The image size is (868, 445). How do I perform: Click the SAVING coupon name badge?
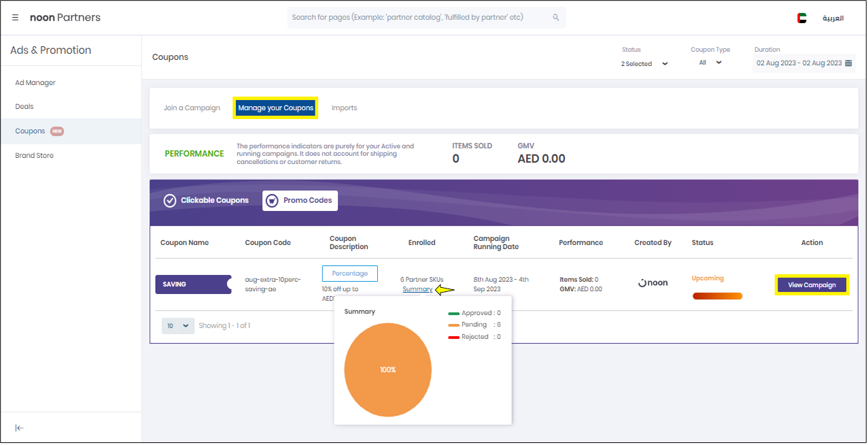click(194, 284)
